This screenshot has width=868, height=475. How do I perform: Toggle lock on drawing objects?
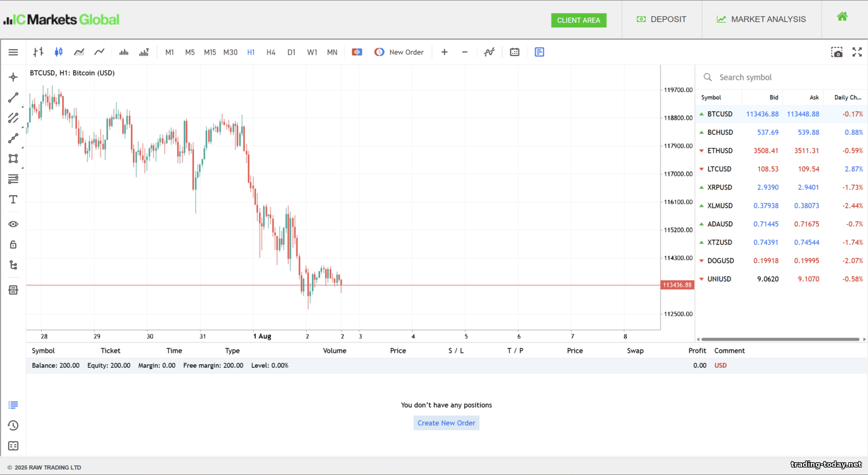(13, 244)
